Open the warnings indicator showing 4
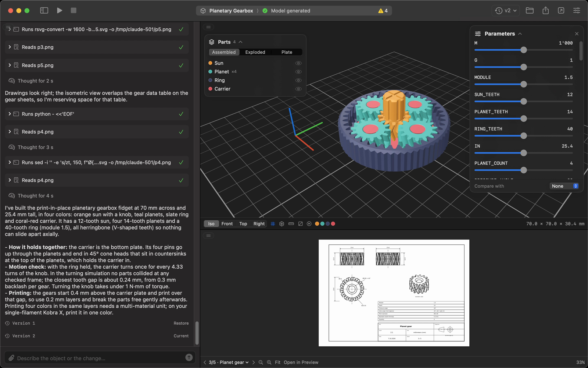588x368 pixels. click(383, 11)
